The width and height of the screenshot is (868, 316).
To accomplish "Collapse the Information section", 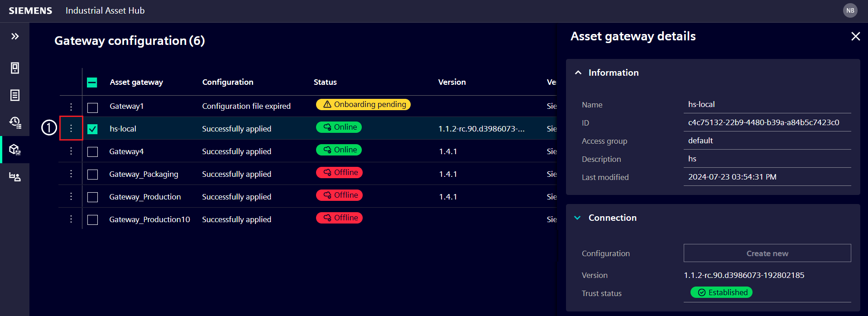I will 578,73.
